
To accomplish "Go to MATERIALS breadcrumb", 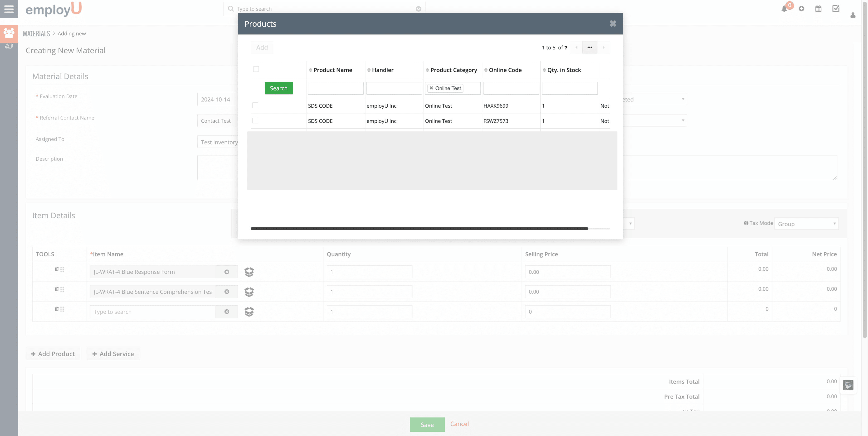I will point(36,34).
